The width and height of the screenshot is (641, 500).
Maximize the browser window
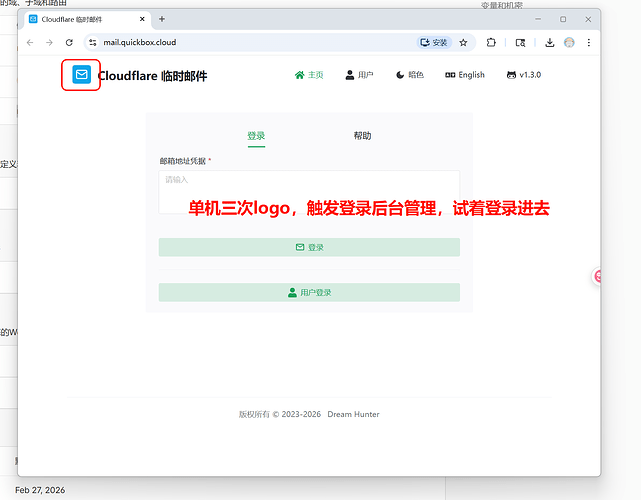563,19
